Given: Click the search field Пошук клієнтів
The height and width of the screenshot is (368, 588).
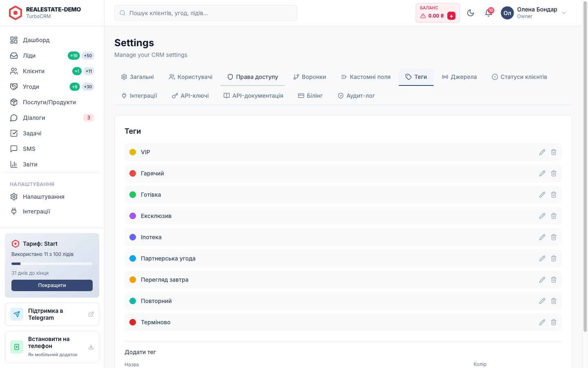Looking at the screenshot, I should point(206,13).
